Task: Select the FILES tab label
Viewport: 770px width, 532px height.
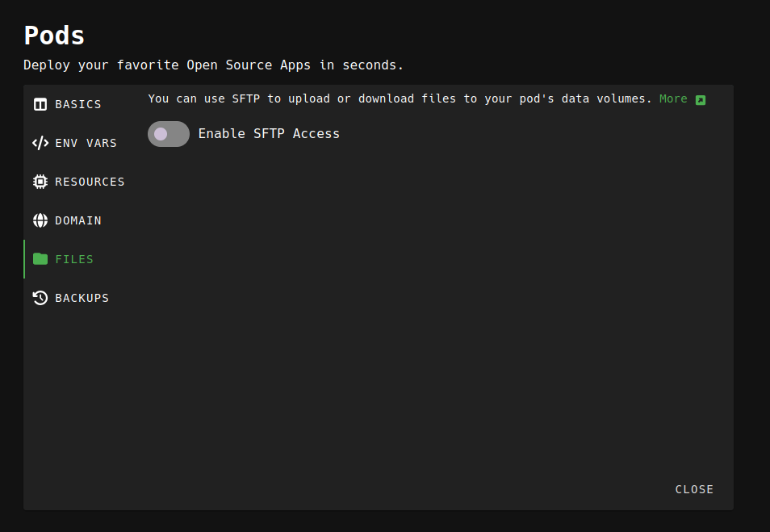Action: pos(74,259)
